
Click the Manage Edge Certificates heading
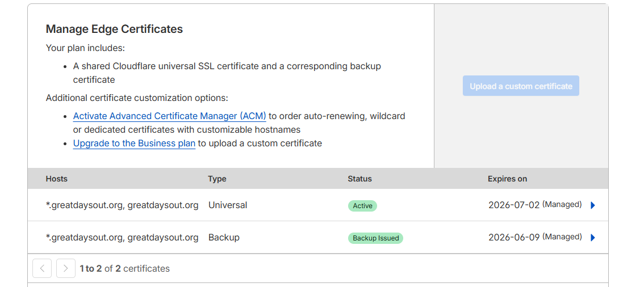point(114,29)
